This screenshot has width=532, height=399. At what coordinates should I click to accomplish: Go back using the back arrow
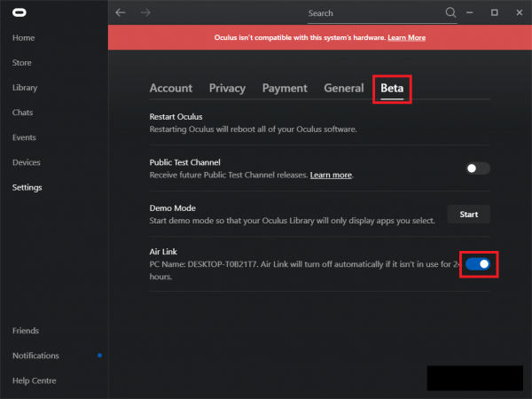coord(121,13)
